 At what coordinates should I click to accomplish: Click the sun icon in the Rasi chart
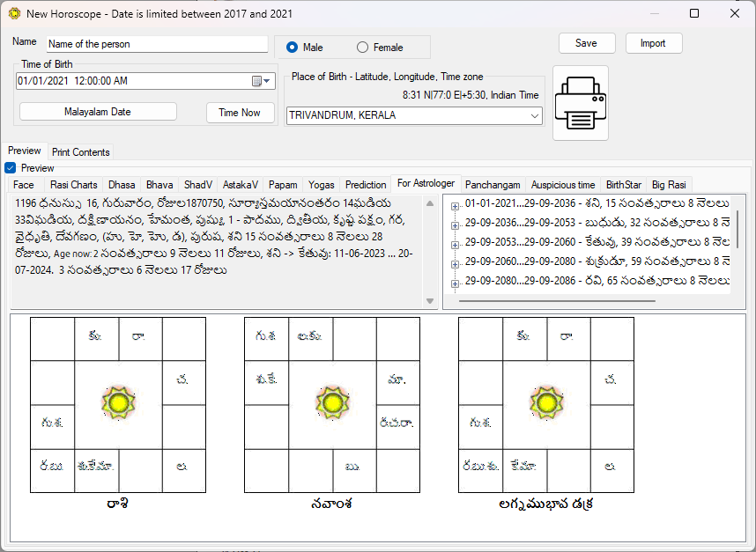click(x=119, y=402)
